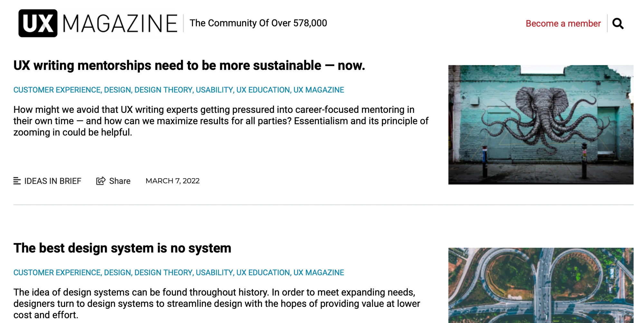Click the USABILITY tag on the first article
This screenshot has height=323, width=644.
pyautogui.click(x=214, y=90)
